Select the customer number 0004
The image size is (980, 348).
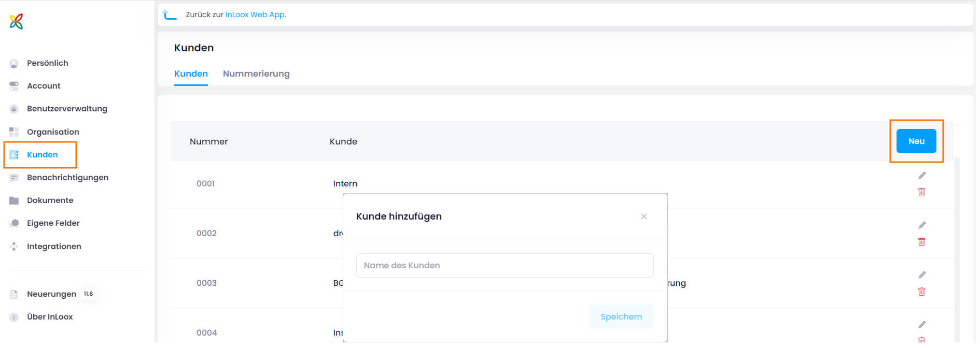pos(206,332)
